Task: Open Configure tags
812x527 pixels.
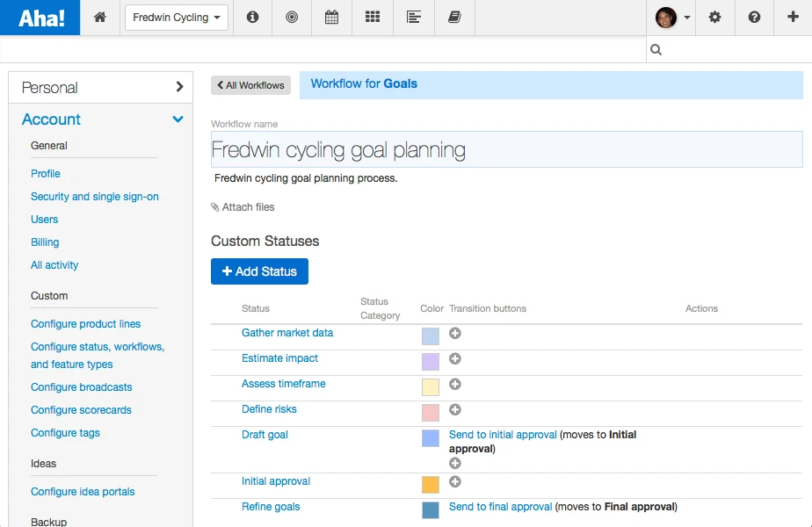Action: (x=65, y=432)
